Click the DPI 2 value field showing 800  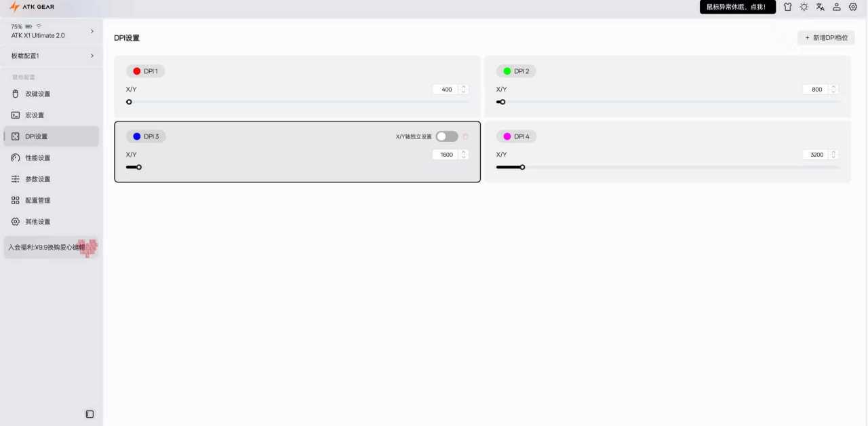[x=816, y=89]
